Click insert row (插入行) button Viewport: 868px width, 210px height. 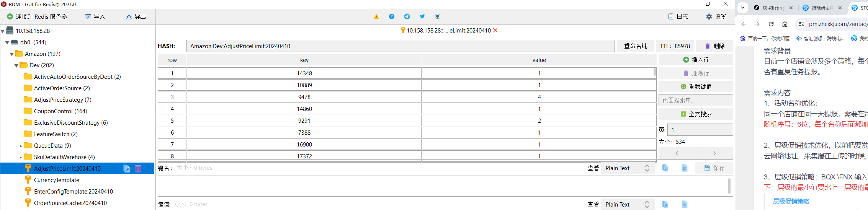pyautogui.click(x=696, y=60)
